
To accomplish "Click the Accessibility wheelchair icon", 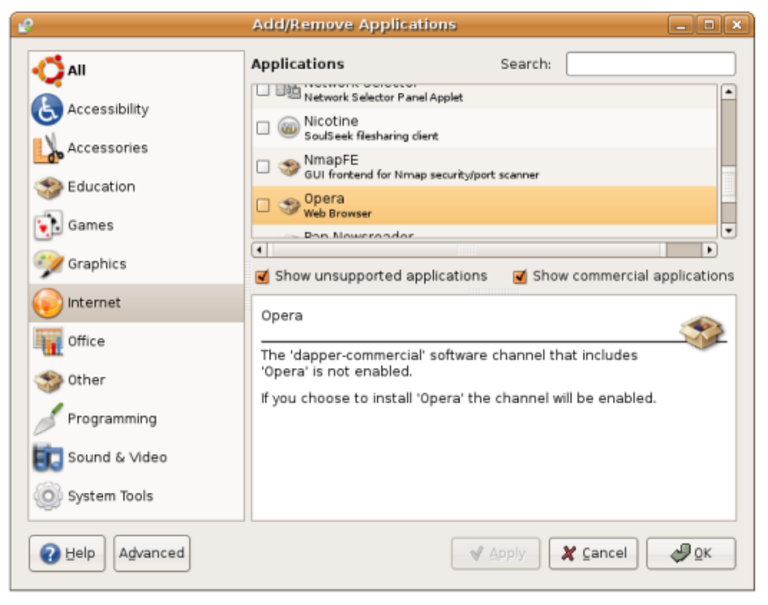I will [x=48, y=109].
